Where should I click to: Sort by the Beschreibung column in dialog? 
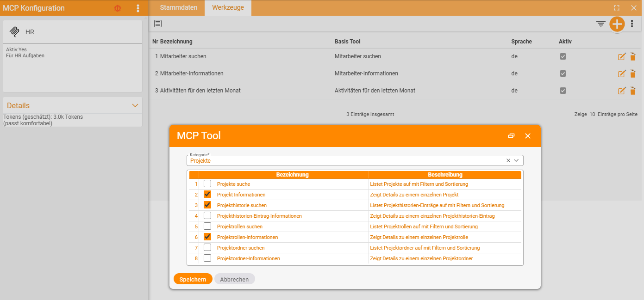pyautogui.click(x=445, y=175)
